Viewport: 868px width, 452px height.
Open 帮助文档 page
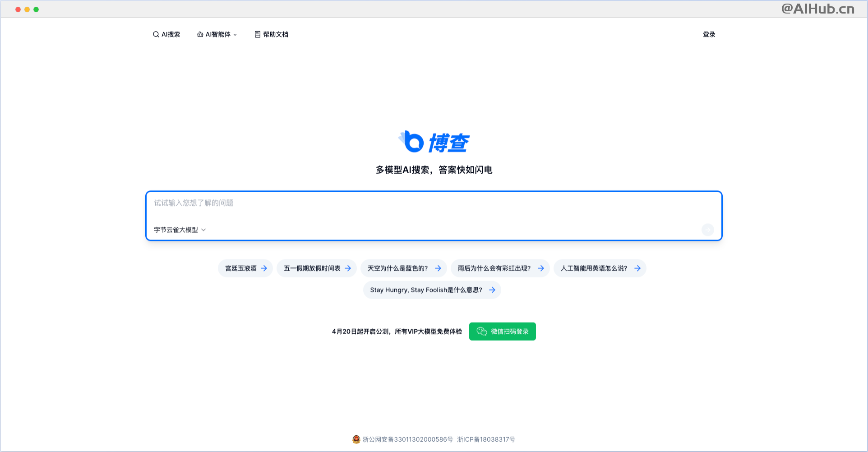(x=272, y=34)
